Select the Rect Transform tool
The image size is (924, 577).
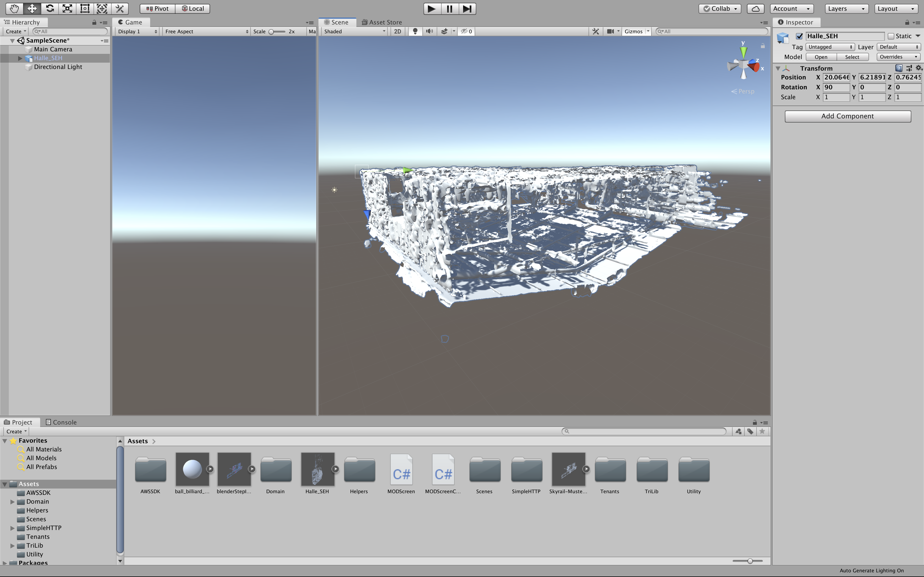point(84,9)
